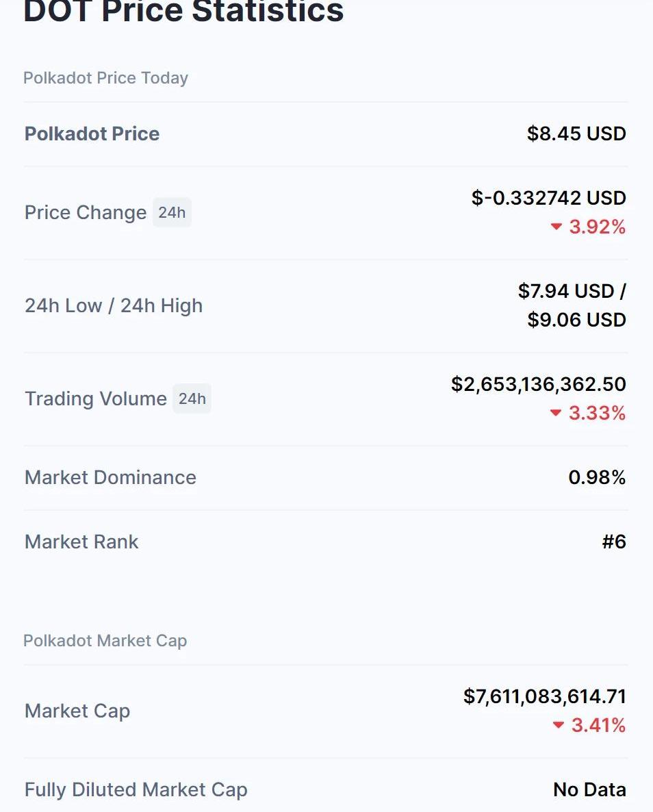This screenshot has width=653, height=812.
Task: Select the 24h badge next to Trading Volume
Action: pos(192,398)
